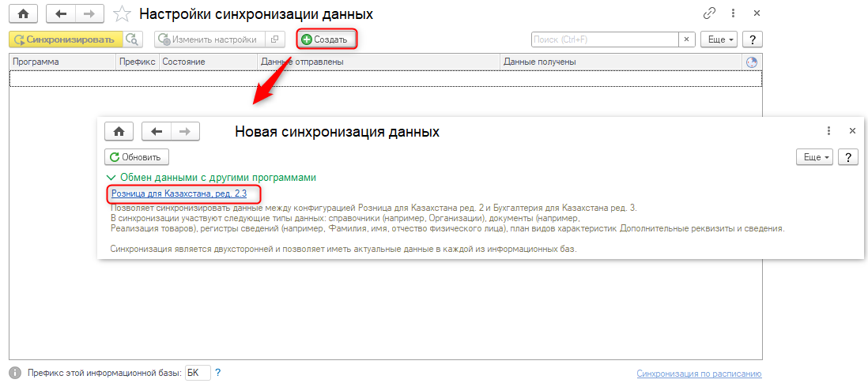Open help question mark in main toolbar
Image resolution: width=868 pixels, height=387 pixels.
(x=753, y=39)
